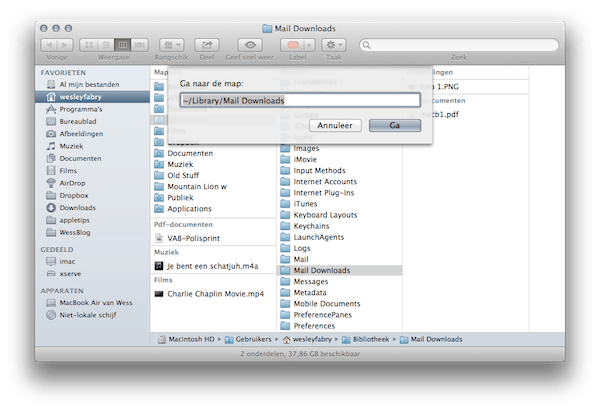Select iMovie folder in Library column
600x410 pixels.
click(339, 159)
